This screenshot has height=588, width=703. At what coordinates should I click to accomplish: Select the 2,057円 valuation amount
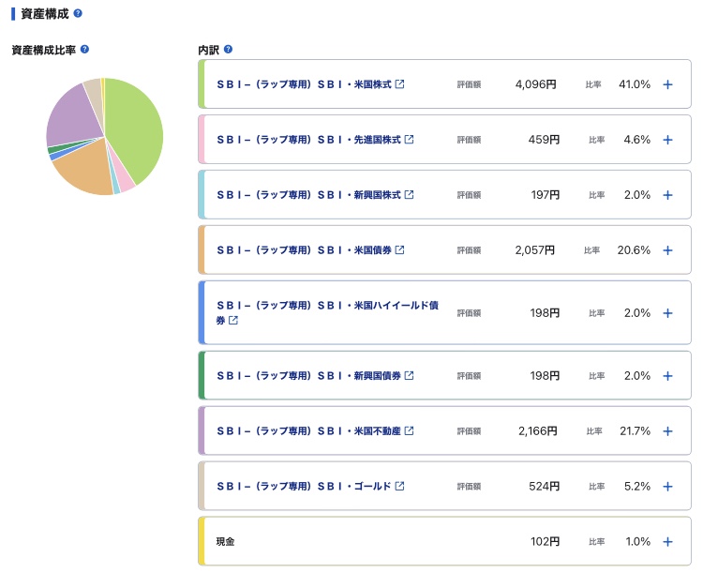[x=535, y=249]
